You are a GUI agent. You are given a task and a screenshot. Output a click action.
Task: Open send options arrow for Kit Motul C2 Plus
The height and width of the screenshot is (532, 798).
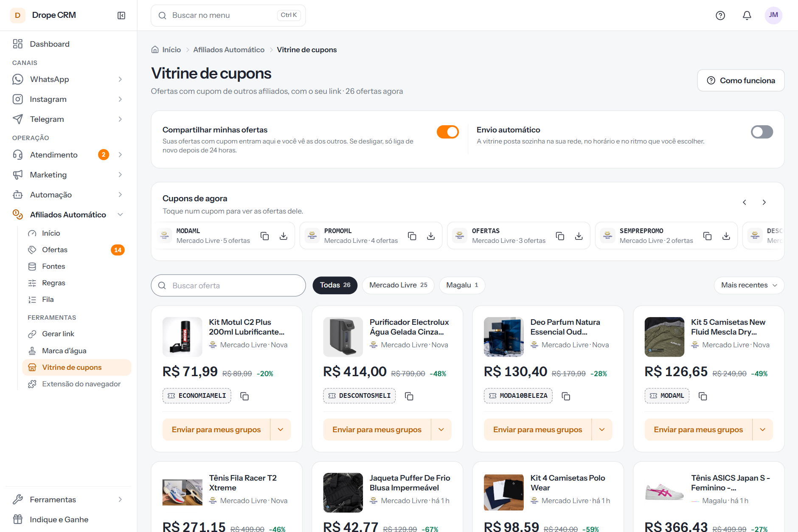click(281, 430)
